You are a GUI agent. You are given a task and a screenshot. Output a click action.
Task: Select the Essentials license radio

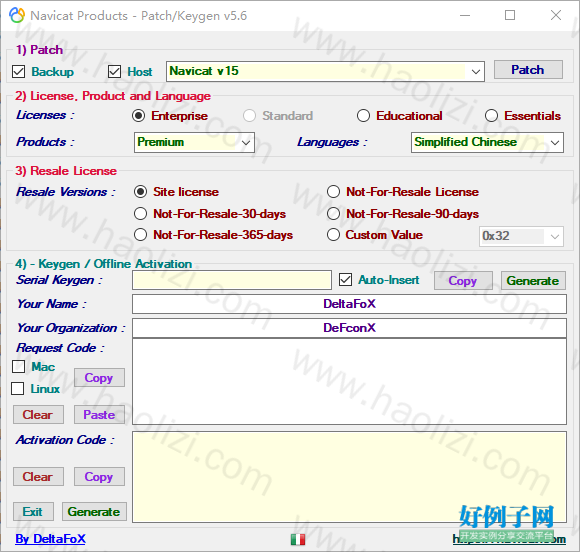point(491,116)
